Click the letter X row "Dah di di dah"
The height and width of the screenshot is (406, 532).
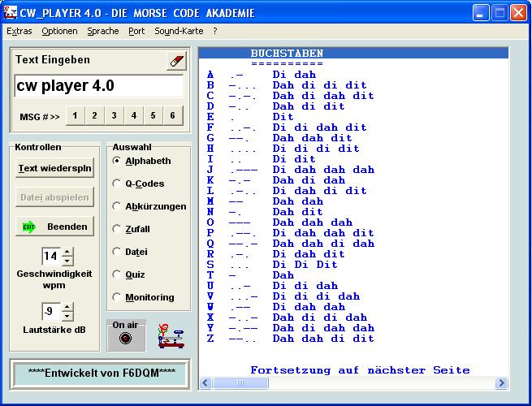point(320,317)
